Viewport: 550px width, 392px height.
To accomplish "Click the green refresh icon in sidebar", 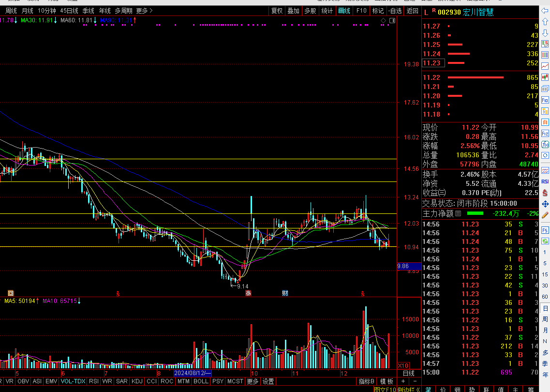I will tap(545, 241).
